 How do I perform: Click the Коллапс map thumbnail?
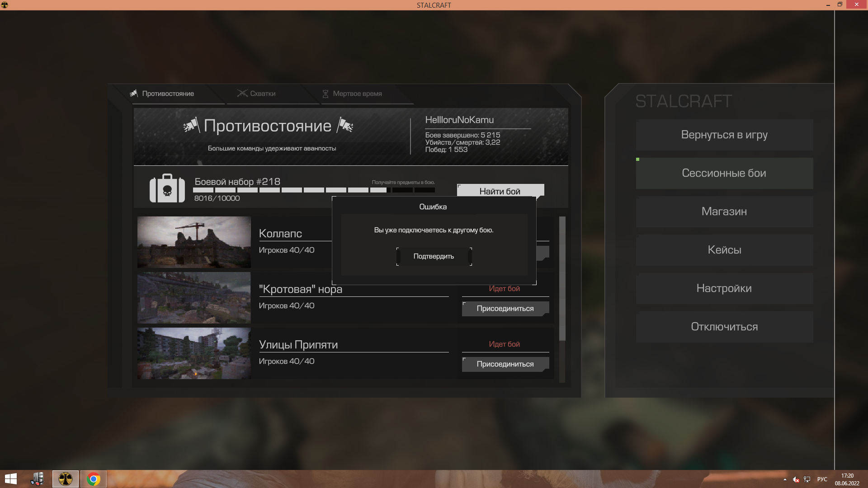194,242
